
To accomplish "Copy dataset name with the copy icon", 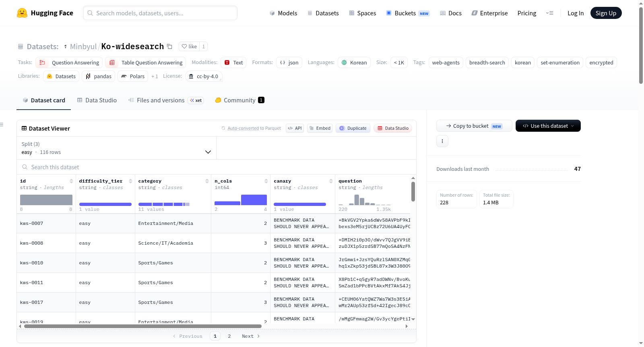I will click(169, 46).
